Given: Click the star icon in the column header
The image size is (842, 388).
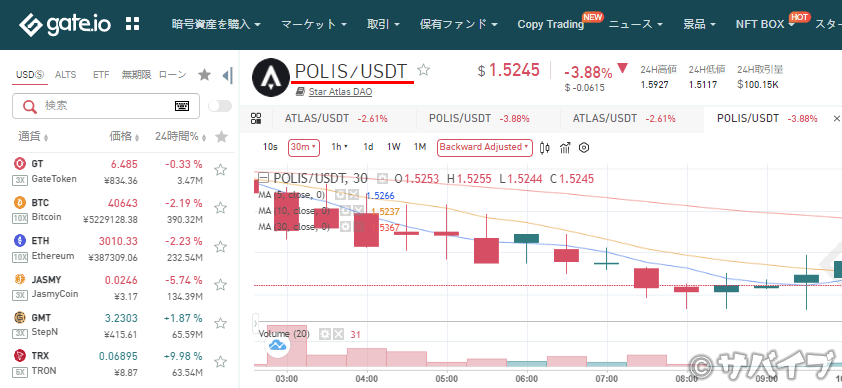Looking at the screenshot, I should point(221,137).
